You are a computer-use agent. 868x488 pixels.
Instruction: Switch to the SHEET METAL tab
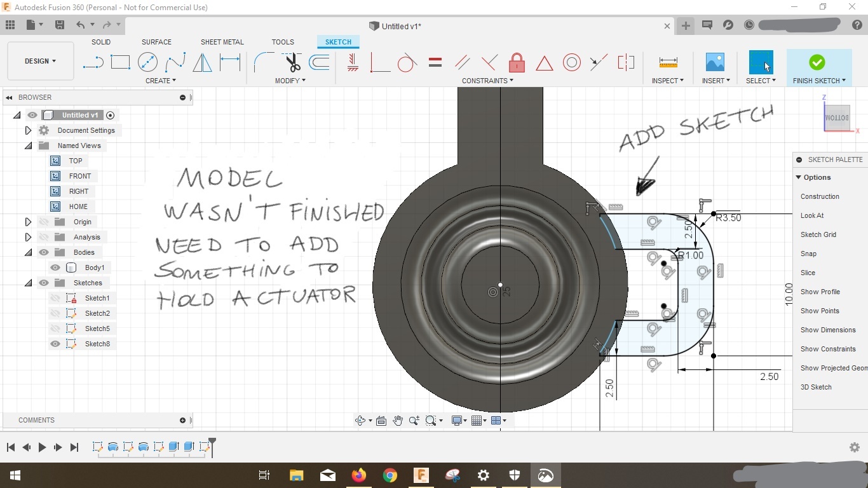pyautogui.click(x=222, y=42)
